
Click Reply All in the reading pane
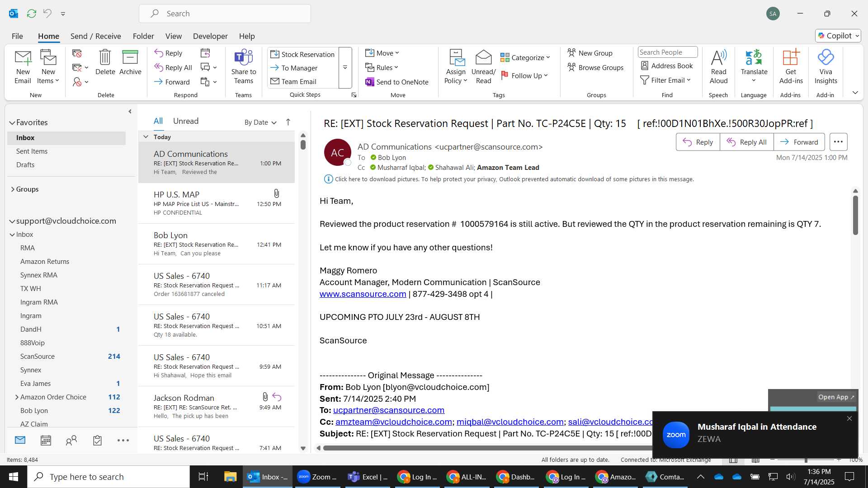[746, 142]
